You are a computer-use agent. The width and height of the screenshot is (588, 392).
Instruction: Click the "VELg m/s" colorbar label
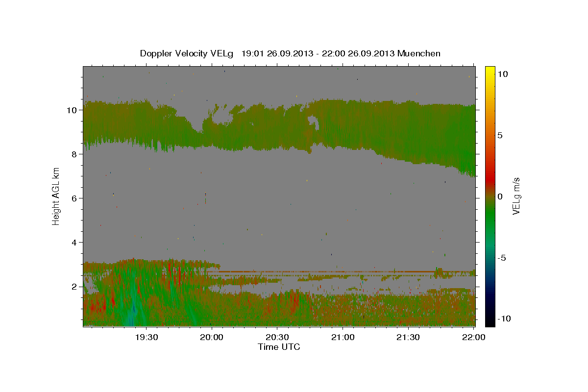coord(515,196)
